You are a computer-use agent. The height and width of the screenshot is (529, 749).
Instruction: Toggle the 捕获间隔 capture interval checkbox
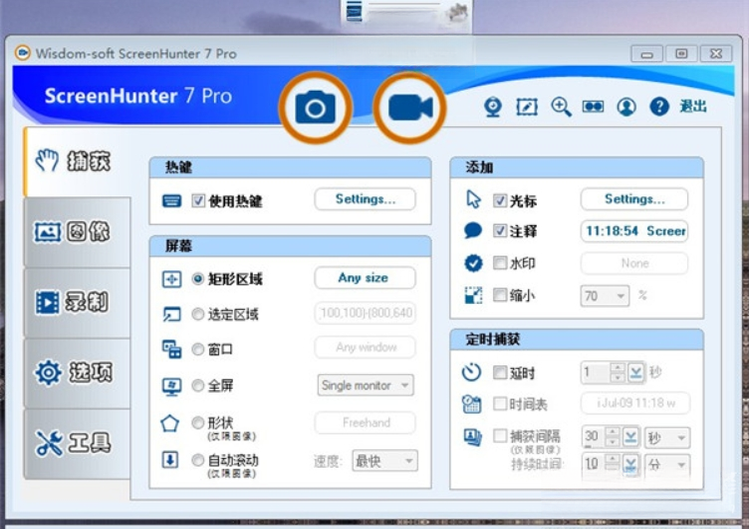coord(500,435)
